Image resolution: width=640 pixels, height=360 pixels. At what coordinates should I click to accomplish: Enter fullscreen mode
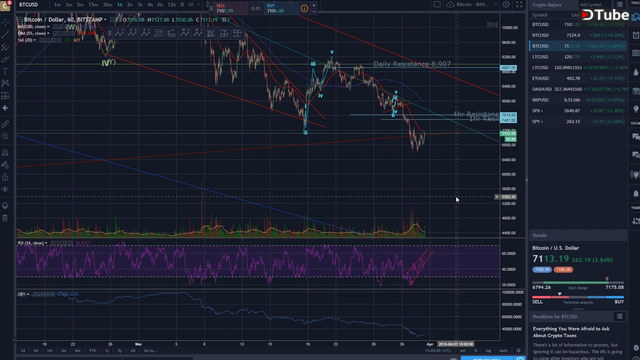(x=519, y=4)
